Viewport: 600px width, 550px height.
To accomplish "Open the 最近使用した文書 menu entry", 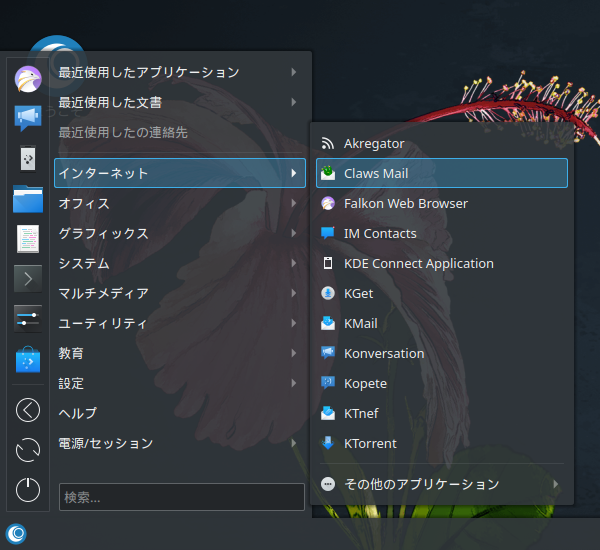I will pyautogui.click(x=180, y=102).
